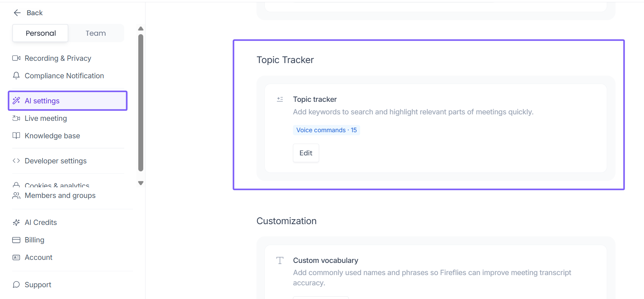Click the Recording & Privacy camera icon
Screen dimensions: 644x299
coord(16,58)
